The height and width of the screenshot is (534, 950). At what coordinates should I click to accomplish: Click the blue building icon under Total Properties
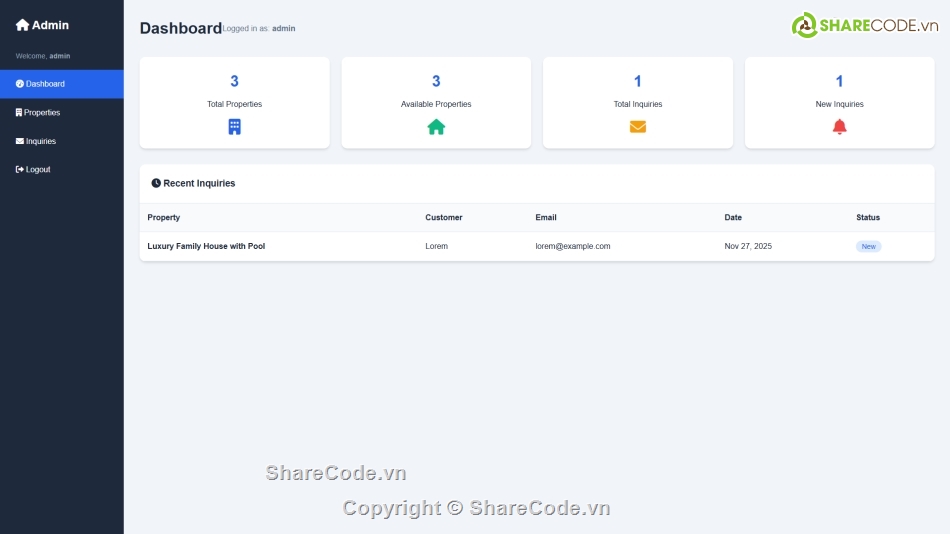tap(234, 127)
